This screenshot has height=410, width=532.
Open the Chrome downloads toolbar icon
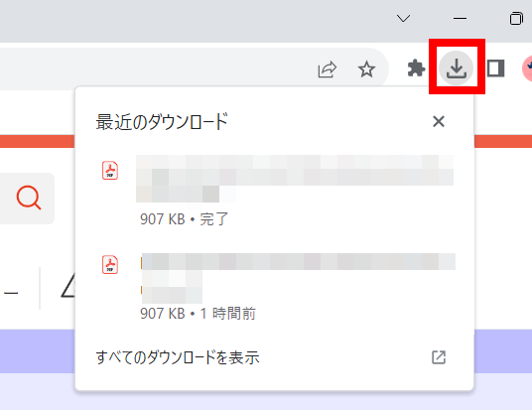point(456,68)
